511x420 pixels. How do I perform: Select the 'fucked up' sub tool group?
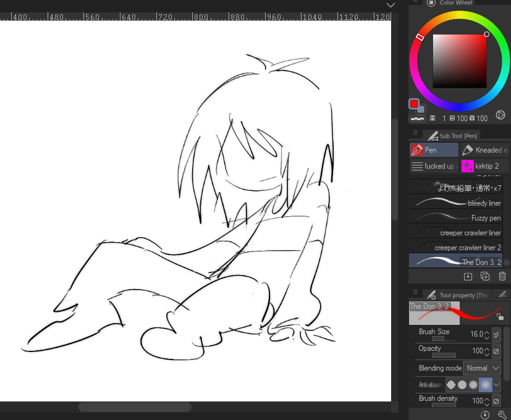click(434, 166)
